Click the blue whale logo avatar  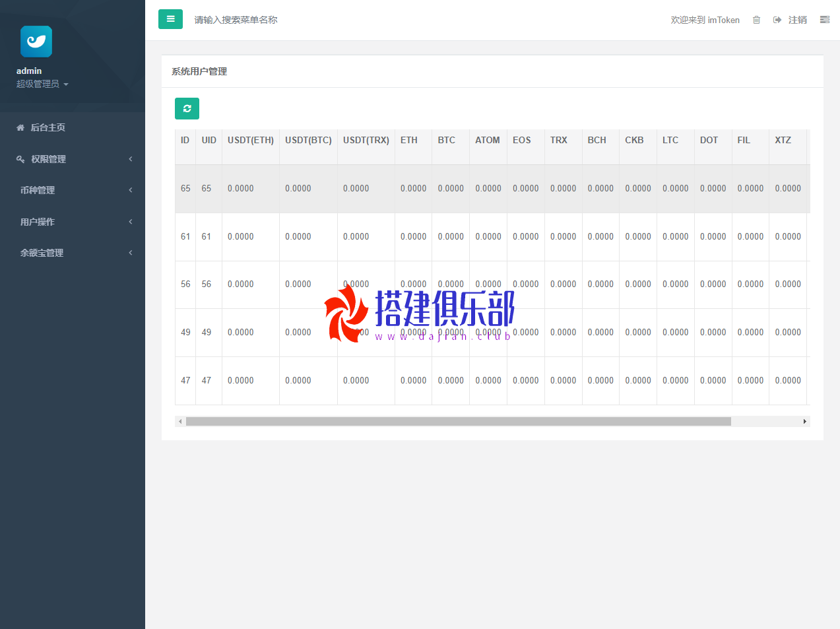click(36, 42)
